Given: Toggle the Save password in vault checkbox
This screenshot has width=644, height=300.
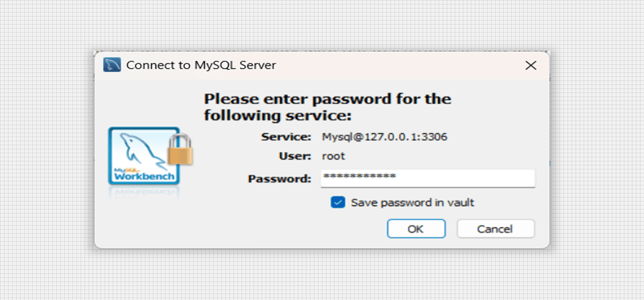Looking at the screenshot, I should point(338,203).
